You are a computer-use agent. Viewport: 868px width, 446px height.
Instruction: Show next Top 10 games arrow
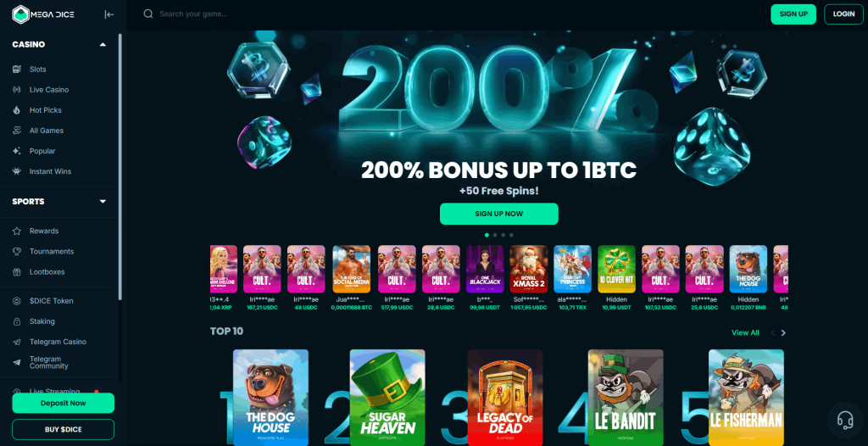pos(783,333)
